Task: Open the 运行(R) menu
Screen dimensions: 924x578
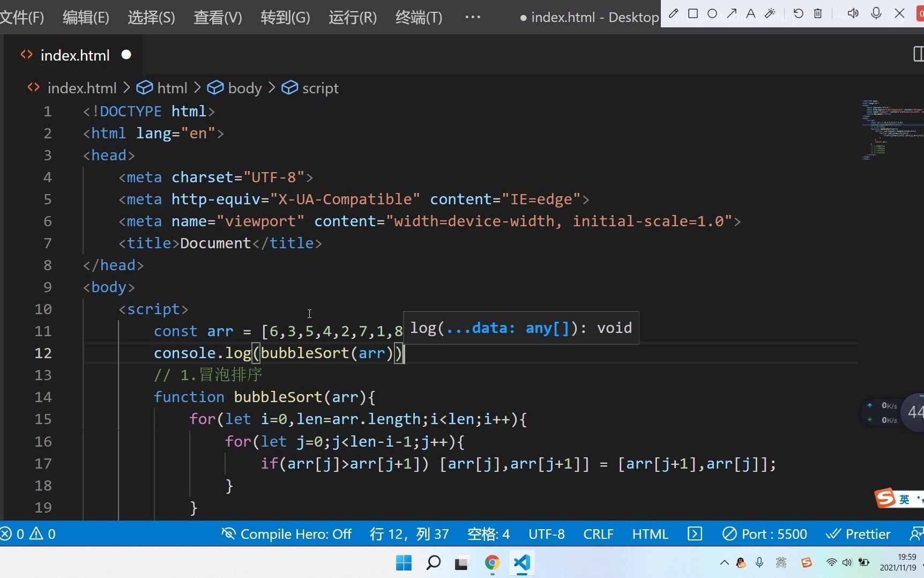Action: [x=352, y=17]
